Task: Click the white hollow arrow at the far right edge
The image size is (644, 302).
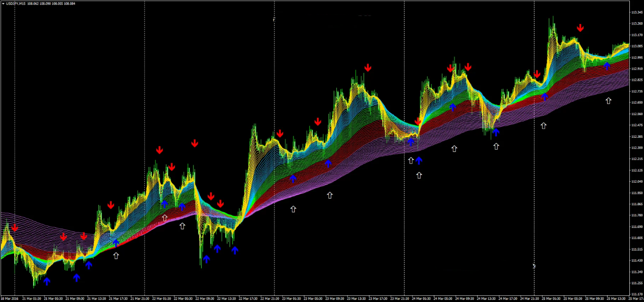Action: [609, 100]
